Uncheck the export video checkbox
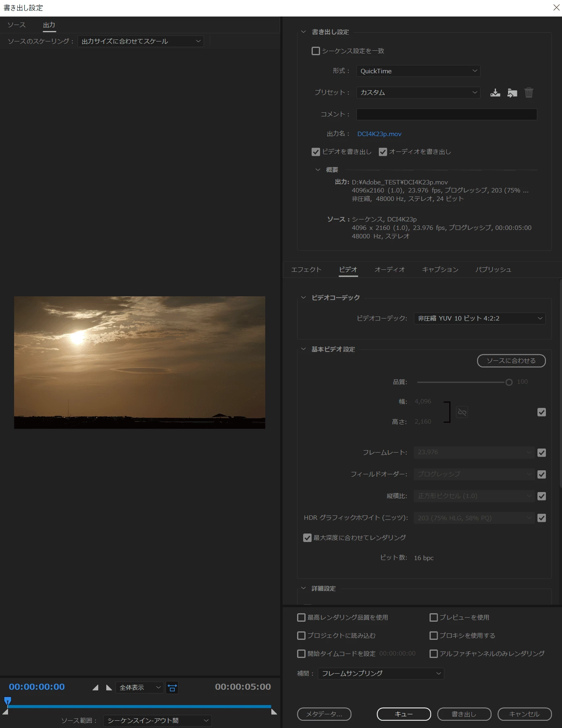 (x=316, y=152)
